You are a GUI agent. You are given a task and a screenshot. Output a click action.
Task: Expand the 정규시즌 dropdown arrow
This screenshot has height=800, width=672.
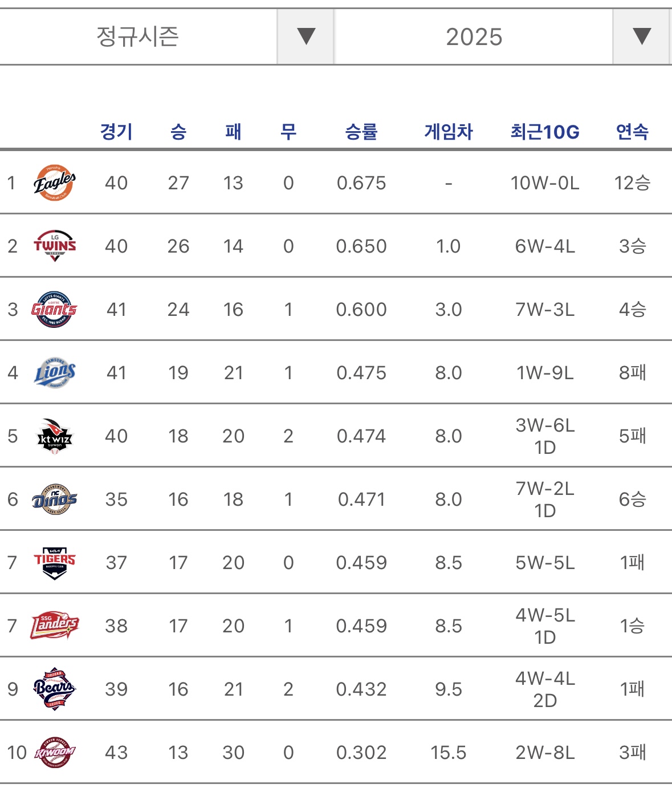306,36
